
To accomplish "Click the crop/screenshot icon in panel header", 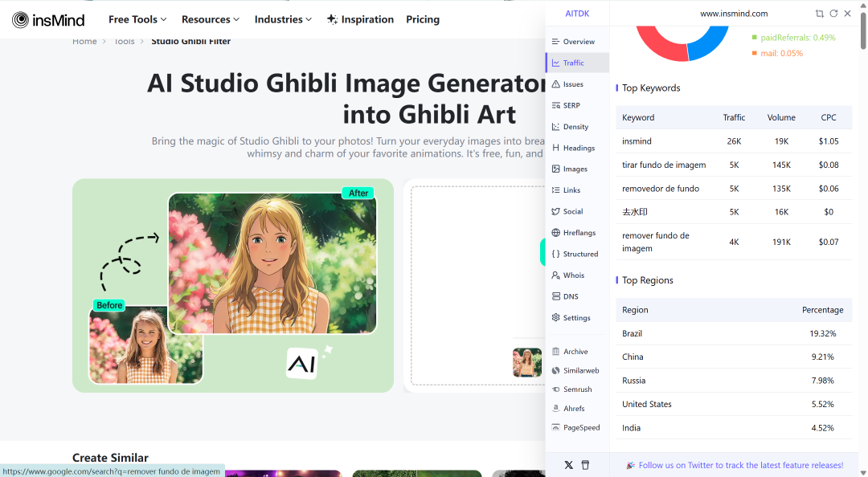I will (x=819, y=14).
